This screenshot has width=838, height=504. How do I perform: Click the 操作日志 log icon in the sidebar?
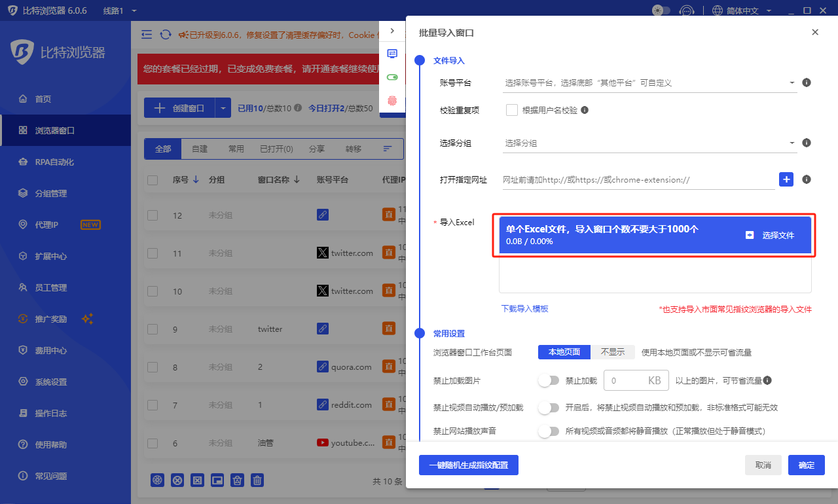[x=23, y=413]
